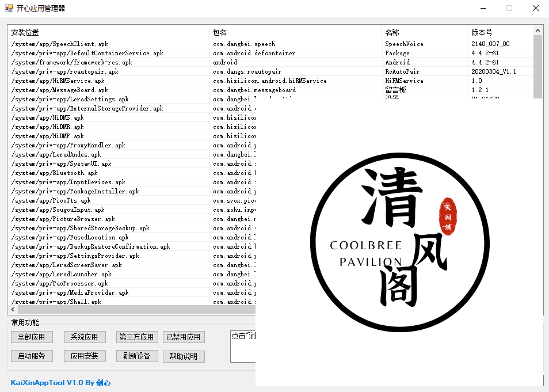Select the /system/app/HiRMService.apk path
The image size is (549, 392).
coord(58,81)
